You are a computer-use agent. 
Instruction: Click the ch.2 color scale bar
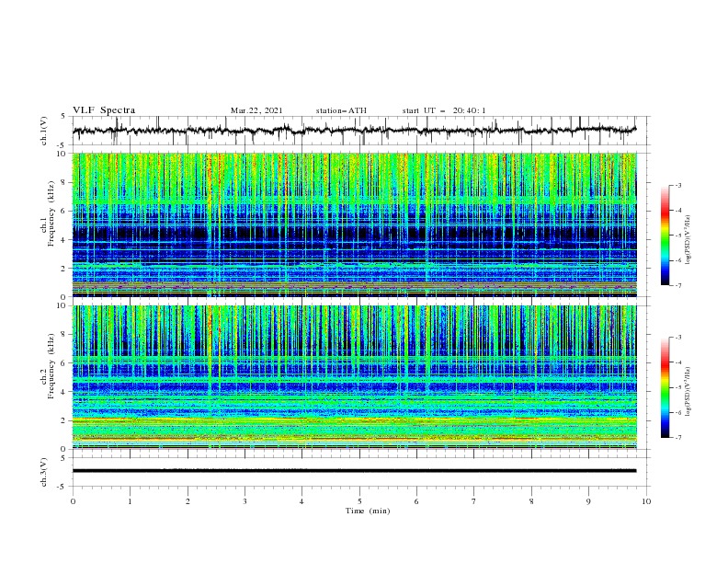[x=665, y=387]
